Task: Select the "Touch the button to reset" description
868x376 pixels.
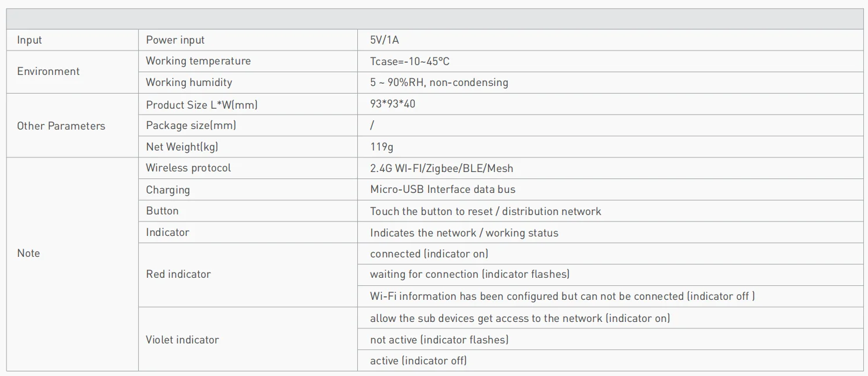Action: point(485,211)
